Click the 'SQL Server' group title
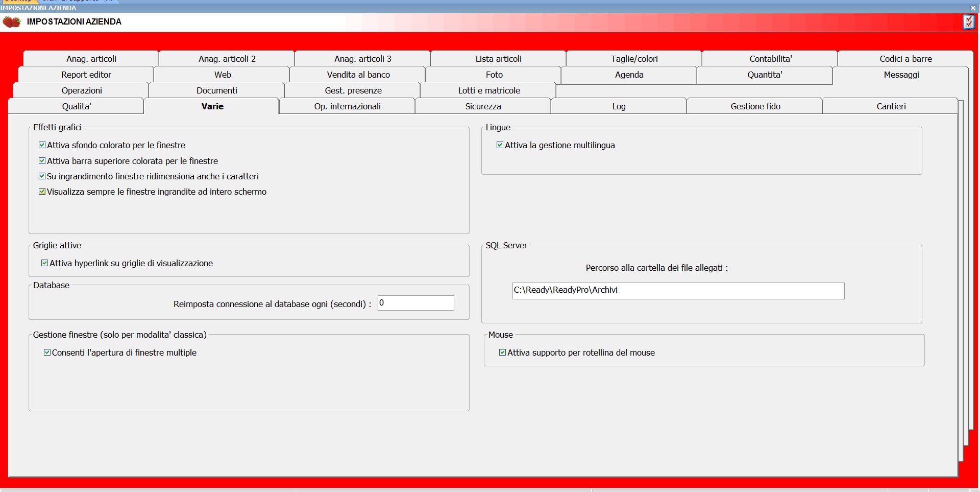 [x=506, y=245]
